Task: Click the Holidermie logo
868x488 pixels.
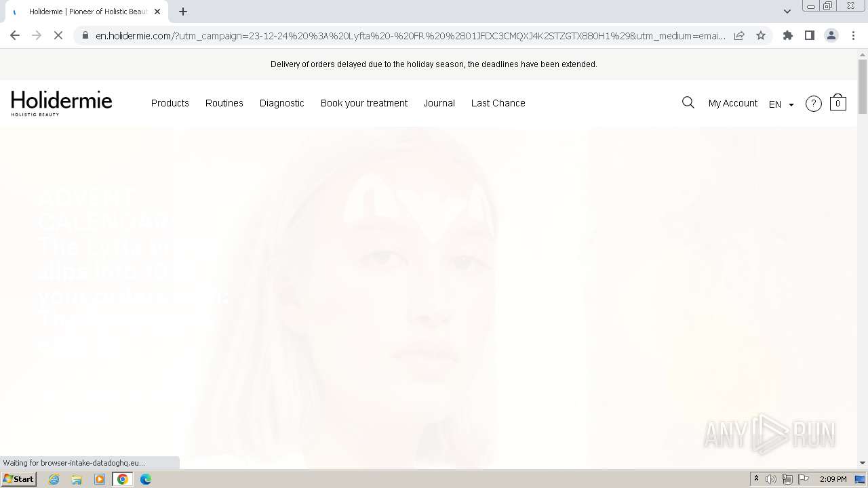Action: (x=62, y=103)
